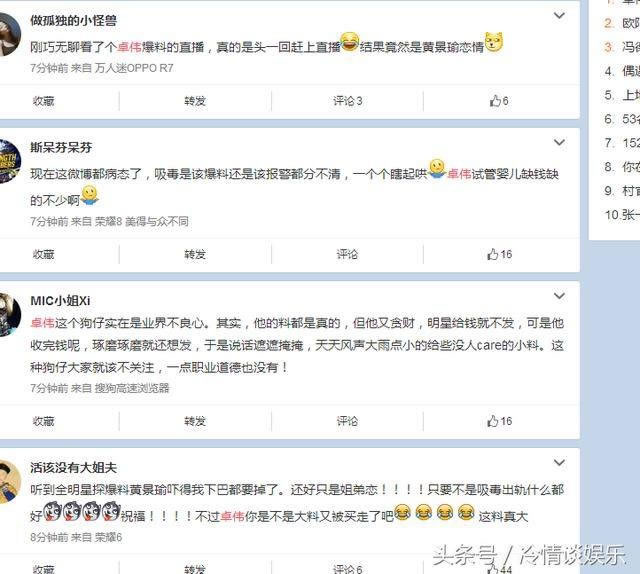640x574 pixels.
Task: Click the laughing emoji in the first post
Action: click(349, 42)
